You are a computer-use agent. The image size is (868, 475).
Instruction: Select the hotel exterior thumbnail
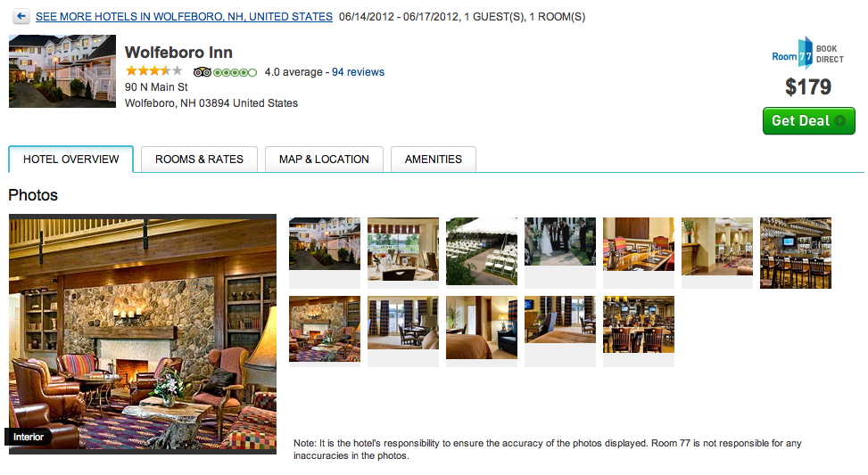[x=325, y=244]
